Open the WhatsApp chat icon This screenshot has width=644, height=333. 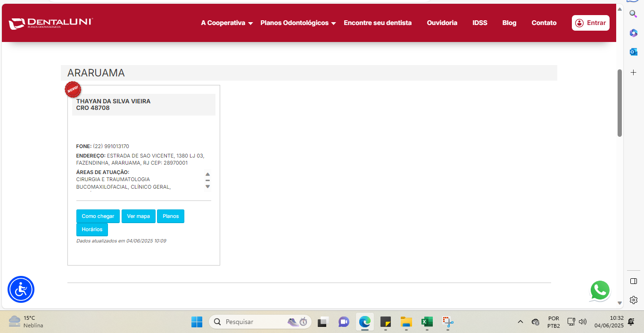pyautogui.click(x=600, y=291)
